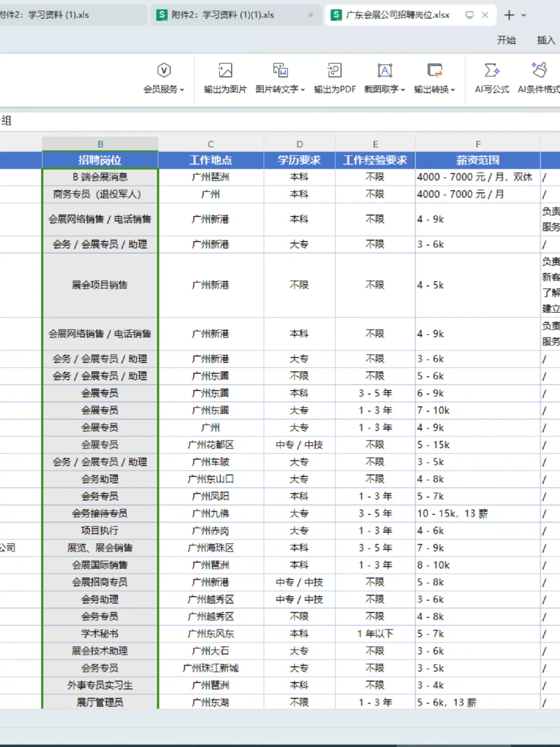Select cell 5 - 15k
560x747 pixels.
[x=478, y=445]
